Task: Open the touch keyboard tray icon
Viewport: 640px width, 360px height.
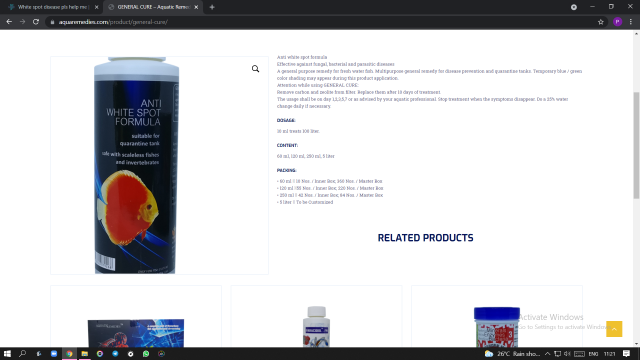Action: coord(580,354)
